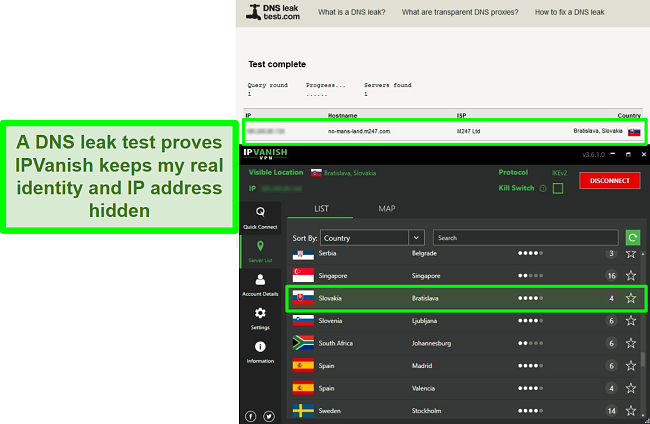Click the red DISCONNECT button

coord(609,181)
